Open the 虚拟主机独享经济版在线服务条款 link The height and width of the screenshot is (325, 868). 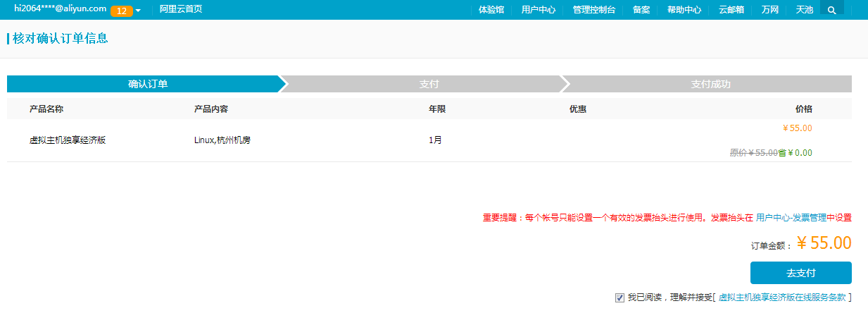click(781, 298)
